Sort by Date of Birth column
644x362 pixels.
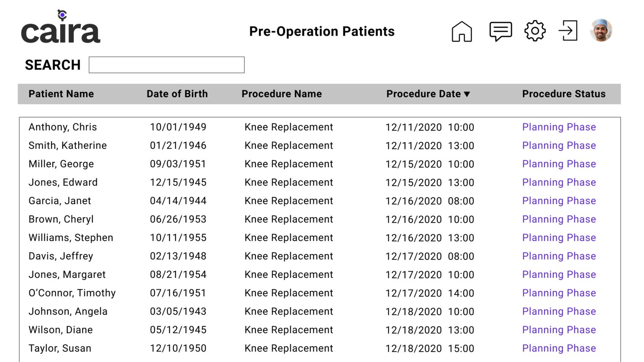(x=177, y=94)
